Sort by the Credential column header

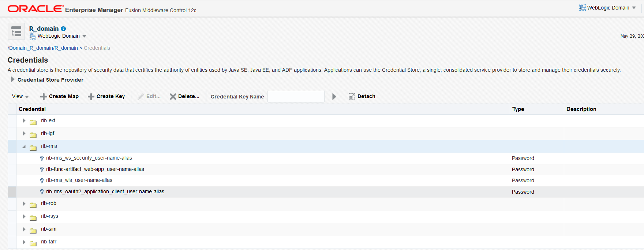click(x=32, y=109)
